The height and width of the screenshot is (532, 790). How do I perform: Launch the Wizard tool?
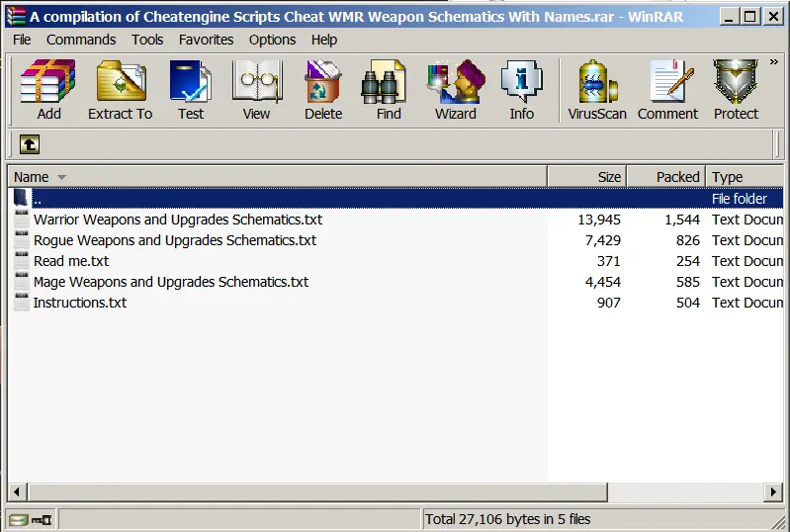point(456,90)
